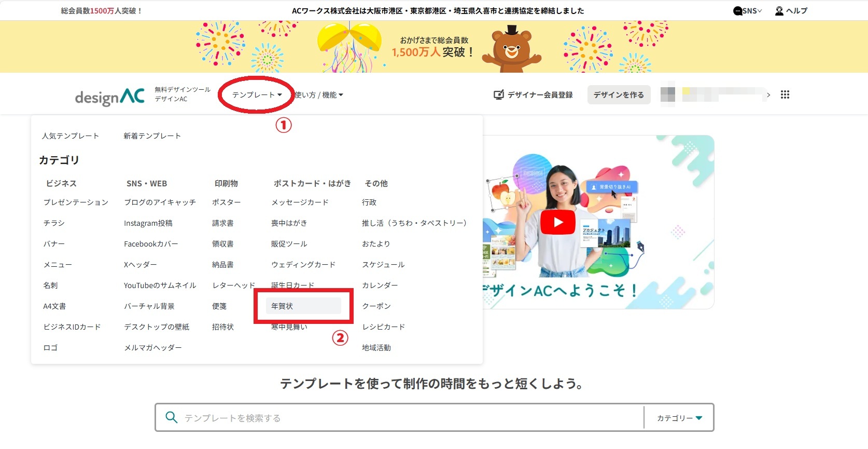Open Instagram投稿 templates
Image resolution: width=868 pixels, height=449 pixels.
click(148, 223)
